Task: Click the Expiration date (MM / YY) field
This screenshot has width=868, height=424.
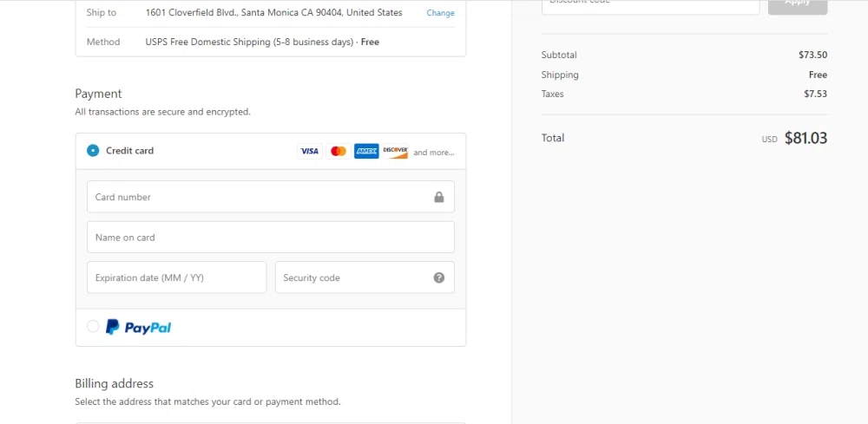Action: coord(176,278)
